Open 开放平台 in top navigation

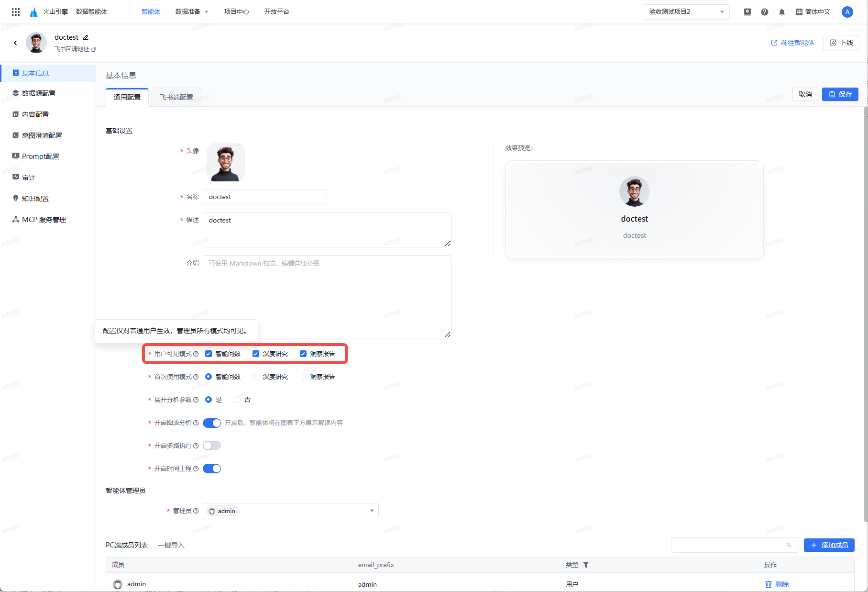(277, 12)
